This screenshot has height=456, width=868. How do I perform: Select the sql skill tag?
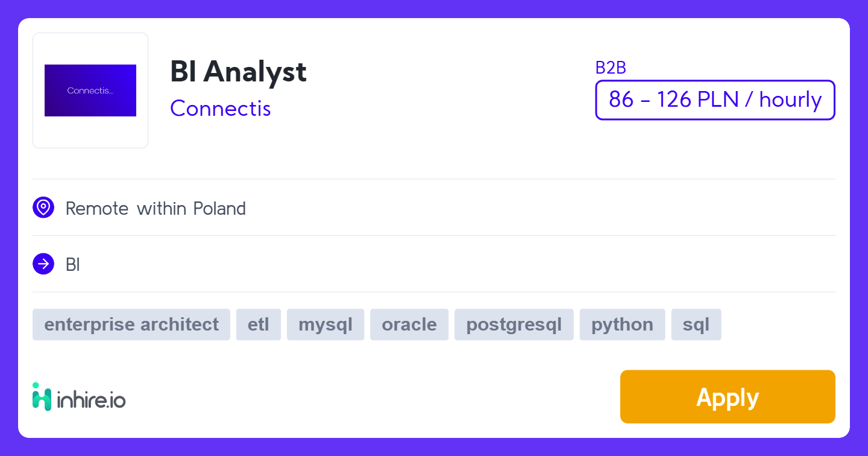696,325
